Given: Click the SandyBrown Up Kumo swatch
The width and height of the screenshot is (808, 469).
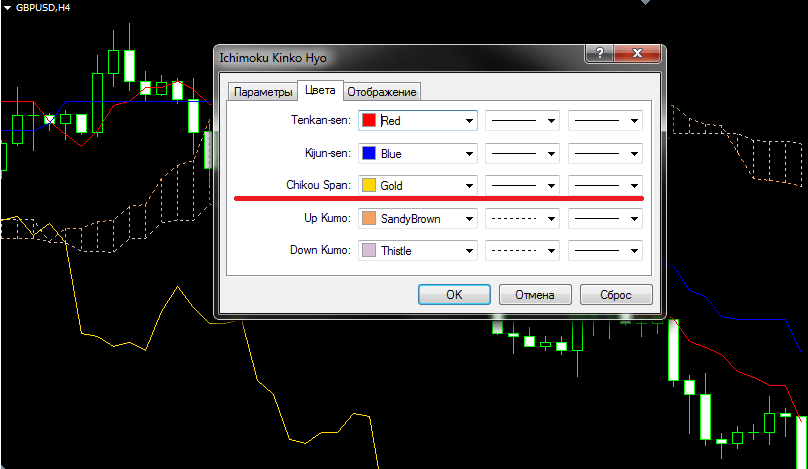Looking at the screenshot, I should (x=369, y=218).
